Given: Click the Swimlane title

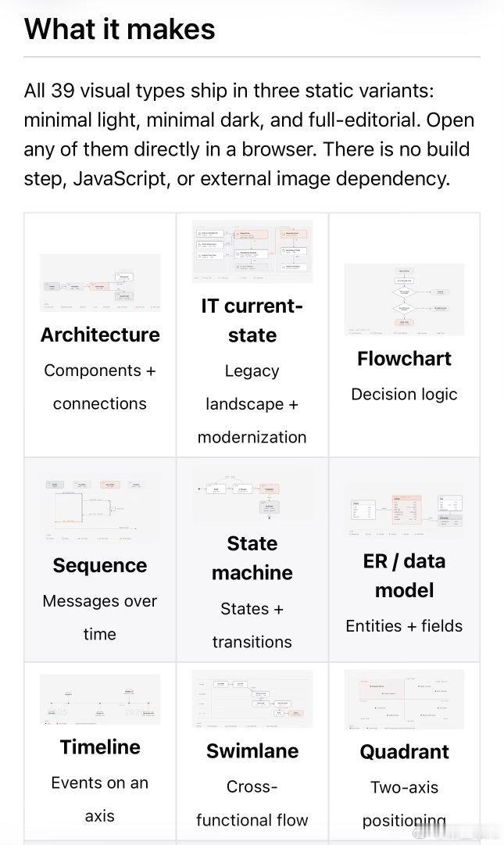Looking at the screenshot, I should [x=252, y=750].
